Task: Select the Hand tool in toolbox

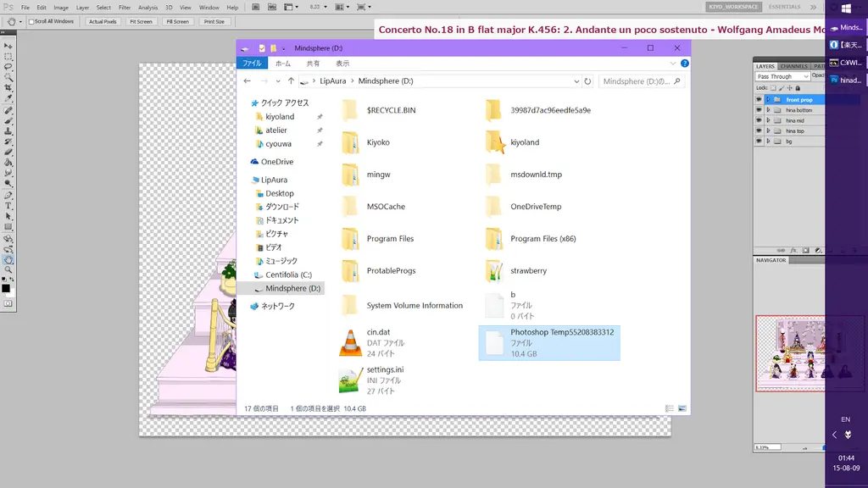Action: coord(8,259)
